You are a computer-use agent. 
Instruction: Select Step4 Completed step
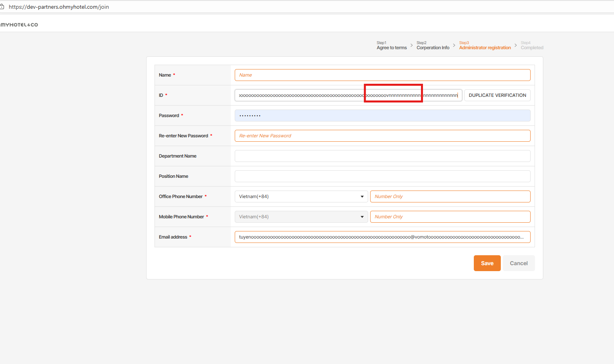tap(532, 46)
